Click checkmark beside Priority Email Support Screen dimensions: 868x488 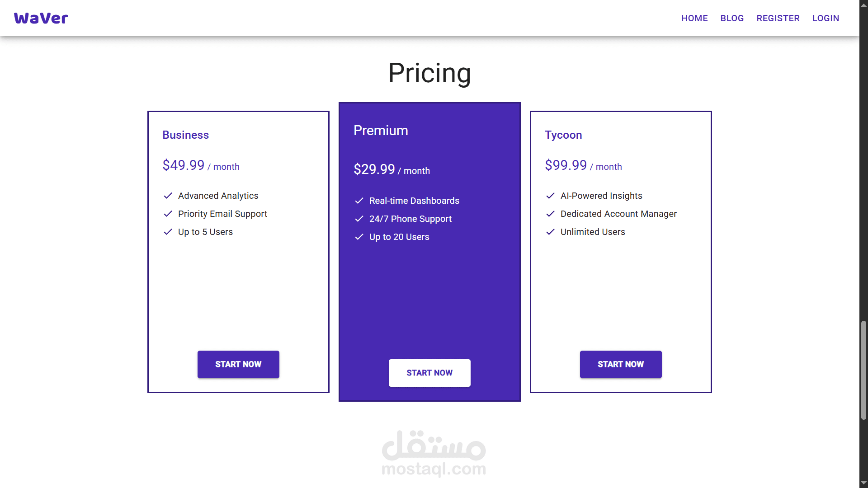coord(168,214)
